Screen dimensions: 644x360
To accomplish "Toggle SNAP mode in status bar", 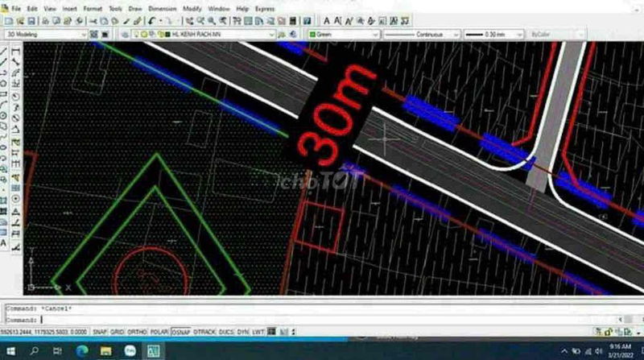I will 100,331.
